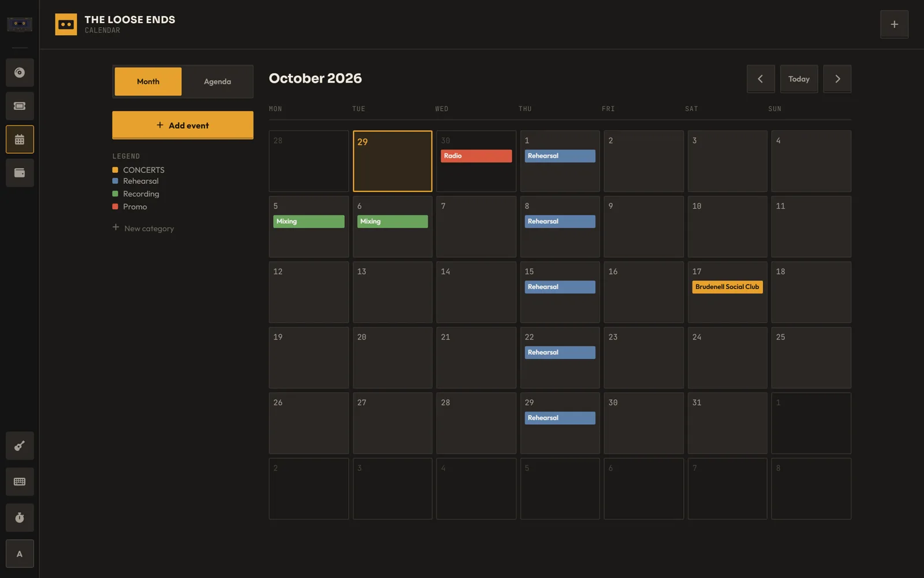Open the wallet sidebar icon

tap(20, 173)
